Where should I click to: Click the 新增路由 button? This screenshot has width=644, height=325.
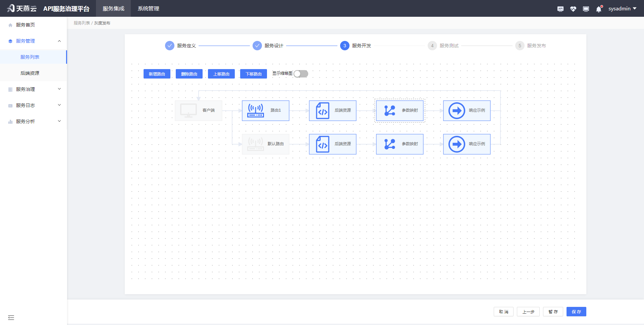(157, 74)
